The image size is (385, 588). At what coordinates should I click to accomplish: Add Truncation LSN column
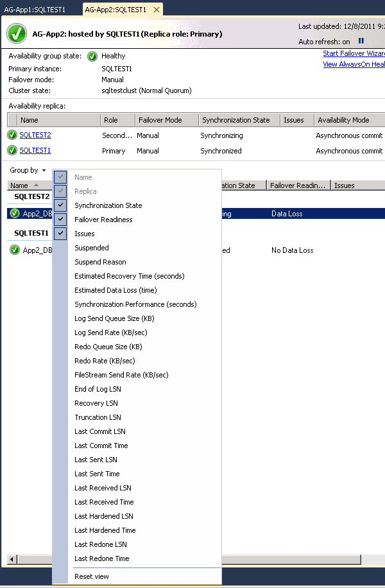98,417
